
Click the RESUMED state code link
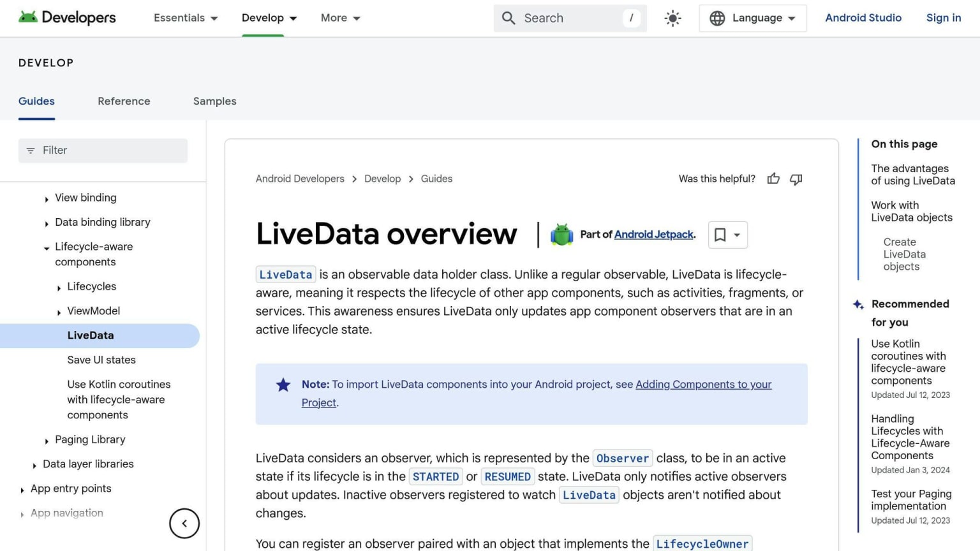point(507,477)
